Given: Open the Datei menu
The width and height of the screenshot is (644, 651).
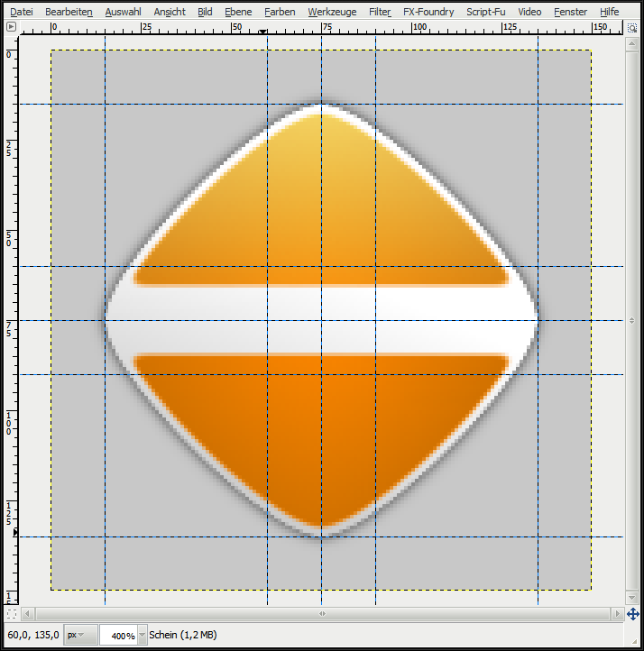Looking at the screenshot, I should coord(21,12).
